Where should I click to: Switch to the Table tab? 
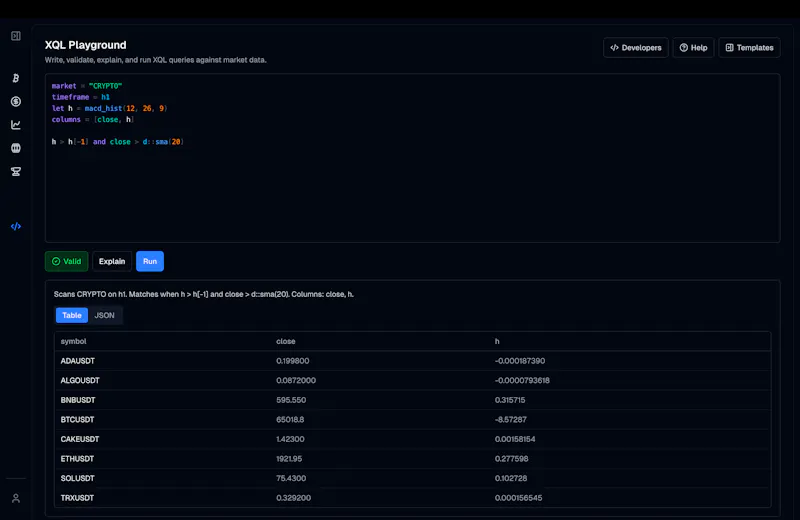coord(72,315)
